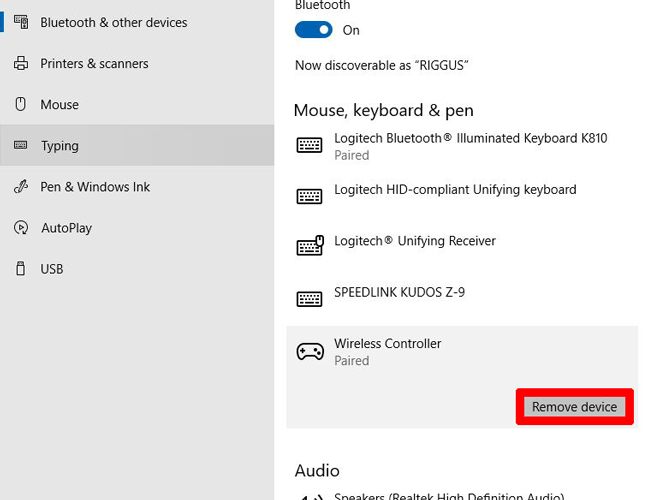Click keyboard icon beside Logitech Bluetooth Keyboard K810
The image size is (654, 500).
pos(309,146)
